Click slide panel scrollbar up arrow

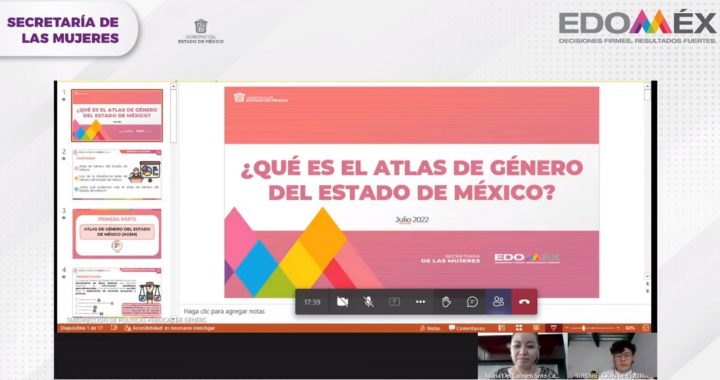(174, 86)
